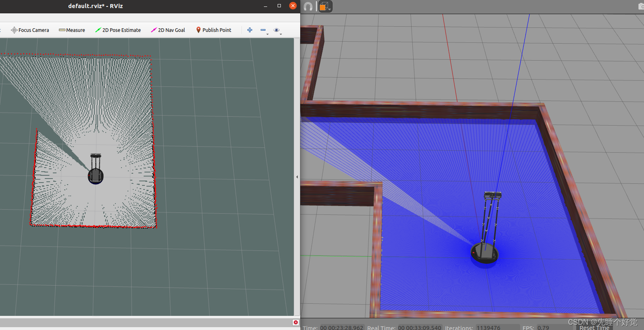644x330 pixels.
Task: Click the blue minus remove-tool icon
Action: [263, 30]
